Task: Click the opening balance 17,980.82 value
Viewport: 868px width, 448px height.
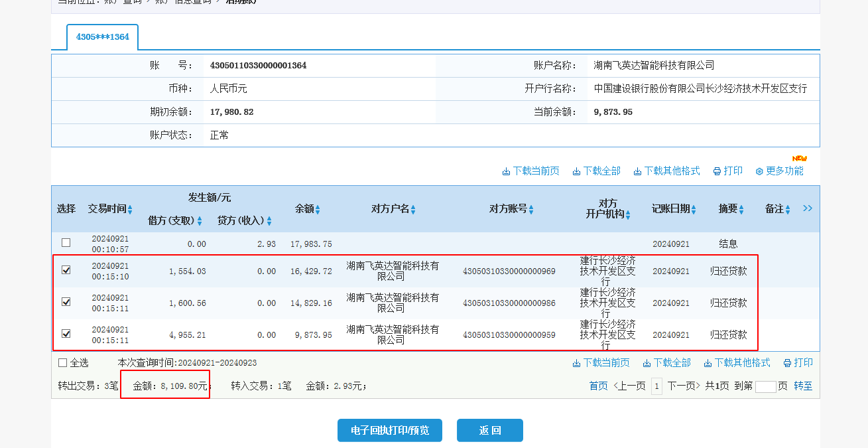Action: pyautogui.click(x=231, y=112)
